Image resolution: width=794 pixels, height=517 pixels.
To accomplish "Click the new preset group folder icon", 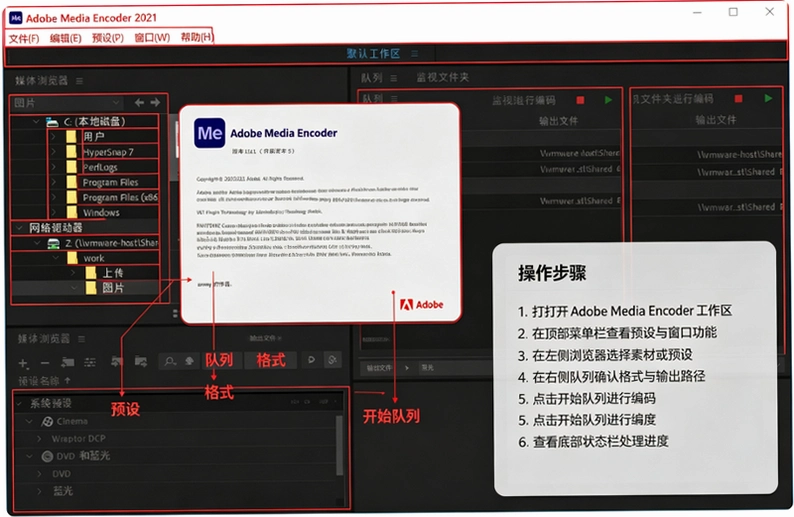I will pyautogui.click(x=67, y=362).
